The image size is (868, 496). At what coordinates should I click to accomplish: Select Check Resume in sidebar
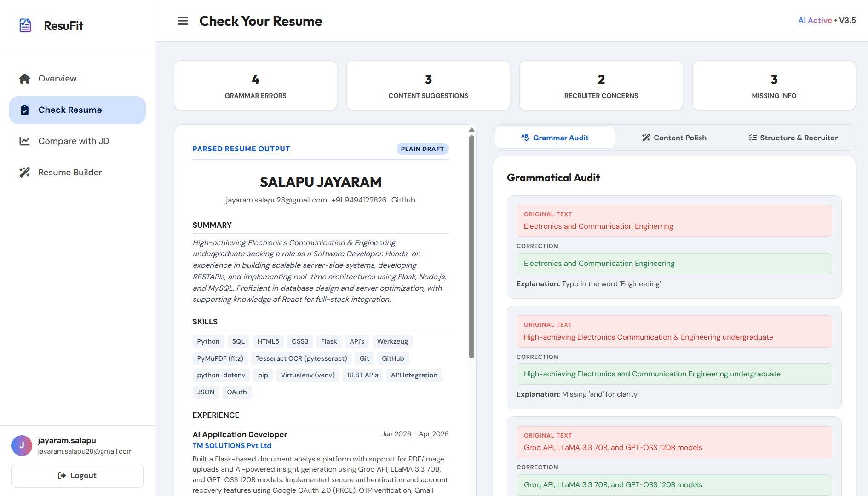77,110
